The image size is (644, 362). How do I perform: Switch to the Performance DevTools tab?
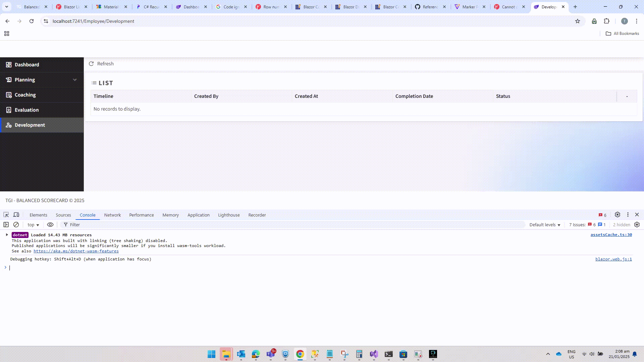tap(142, 215)
